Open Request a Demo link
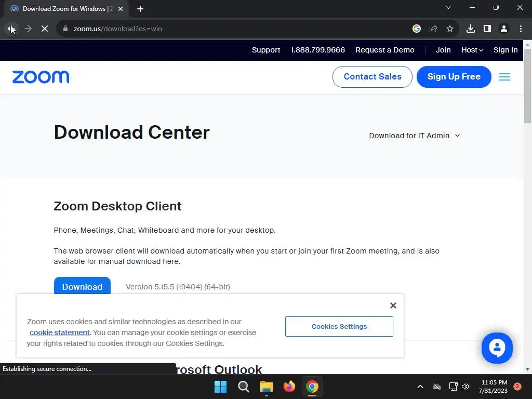The width and height of the screenshot is (532, 399). [385, 50]
